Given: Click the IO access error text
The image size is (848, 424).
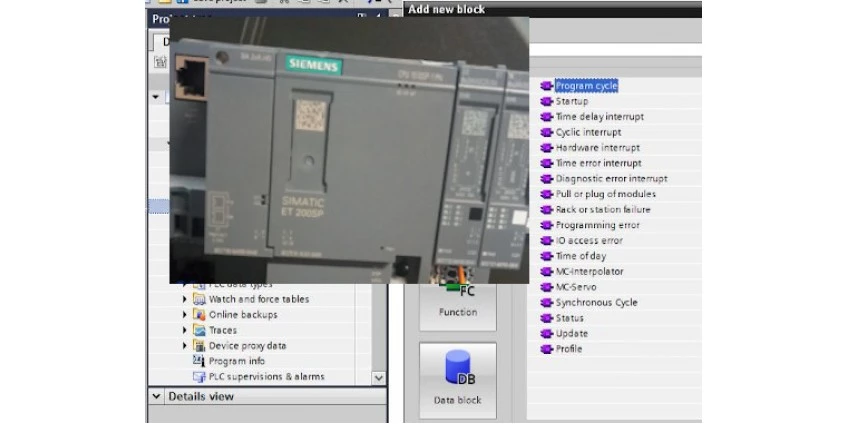Looking at the screenshot, I should click(589, 241).
